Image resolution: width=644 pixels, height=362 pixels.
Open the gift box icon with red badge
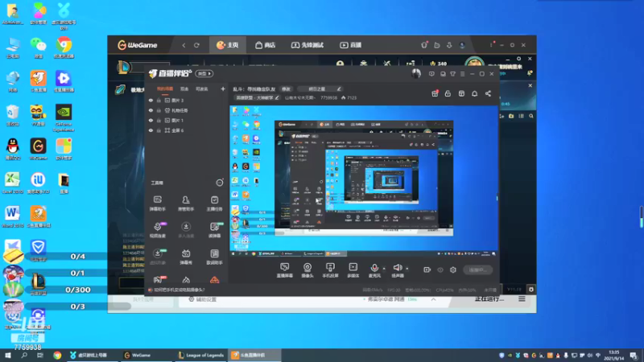435,93
